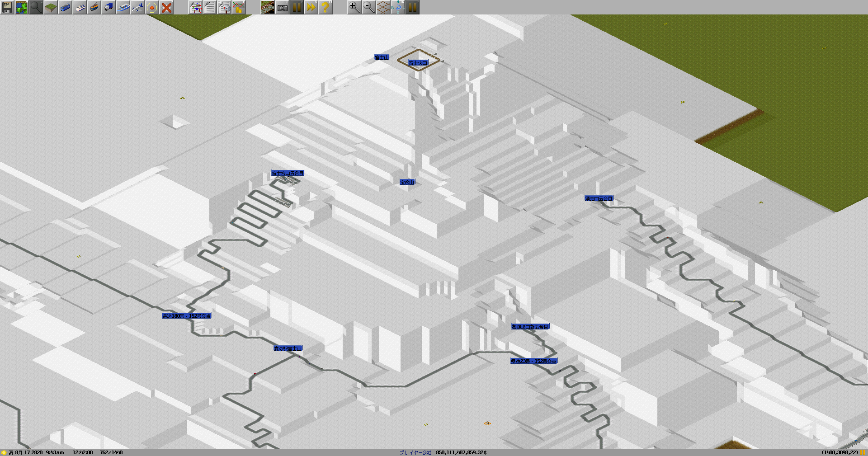This screenshot has width=868, height=456.
Task: Open the mailbox messages window
Action: tap(224, 7)
